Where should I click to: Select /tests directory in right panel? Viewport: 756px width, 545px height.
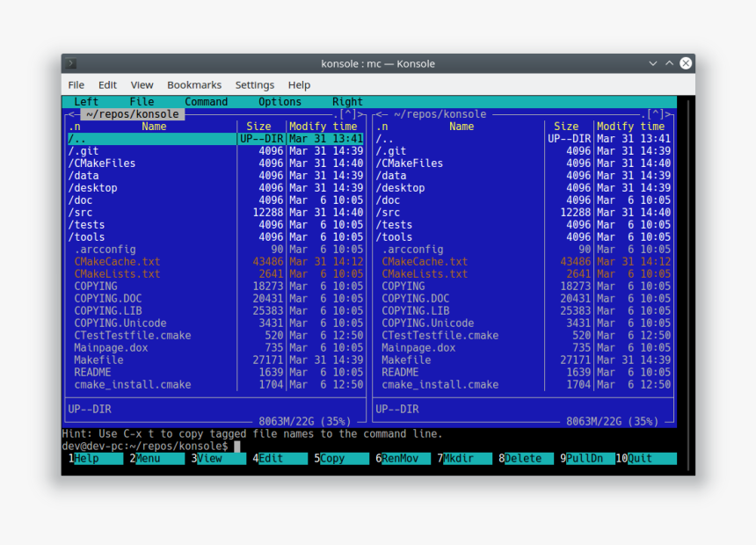523,225
